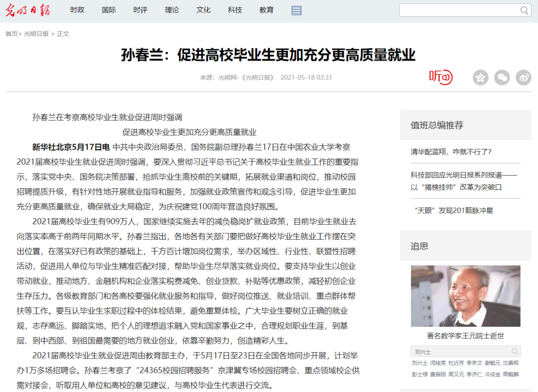
Task: Go to the 国际 section
Action: point(109,10)
